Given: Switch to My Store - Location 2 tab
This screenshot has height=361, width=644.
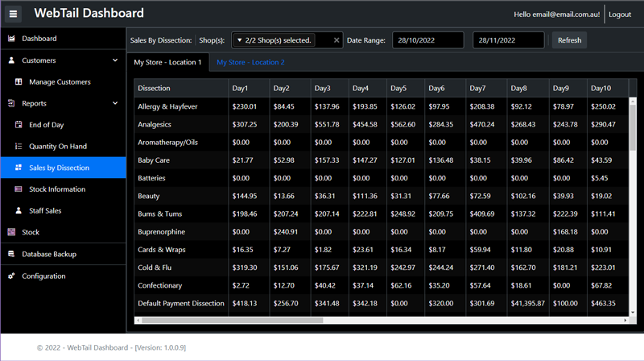Looking at the screenshot, I should tap(250, 62).
